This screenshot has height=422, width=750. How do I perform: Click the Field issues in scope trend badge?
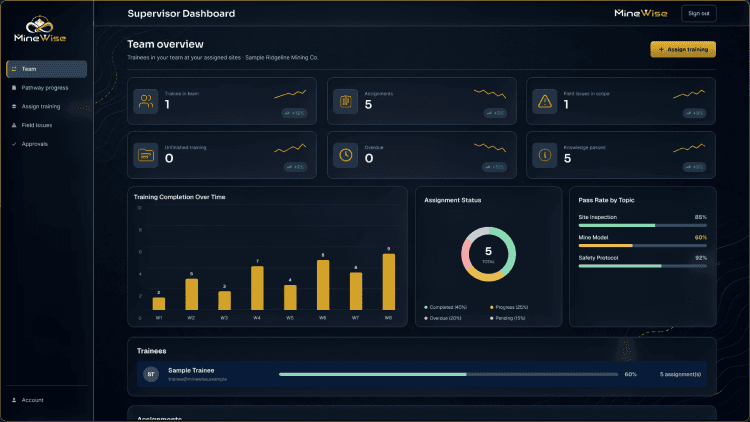point(695,113)
